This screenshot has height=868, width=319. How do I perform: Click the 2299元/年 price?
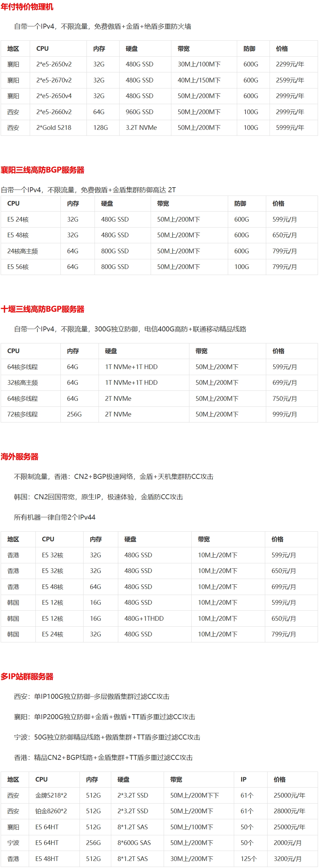pos(290,64)
